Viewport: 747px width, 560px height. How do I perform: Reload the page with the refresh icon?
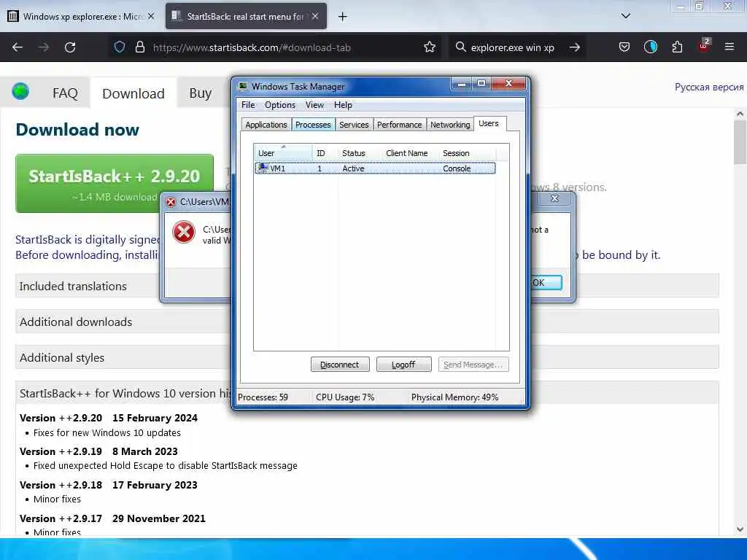coord(70,47)
